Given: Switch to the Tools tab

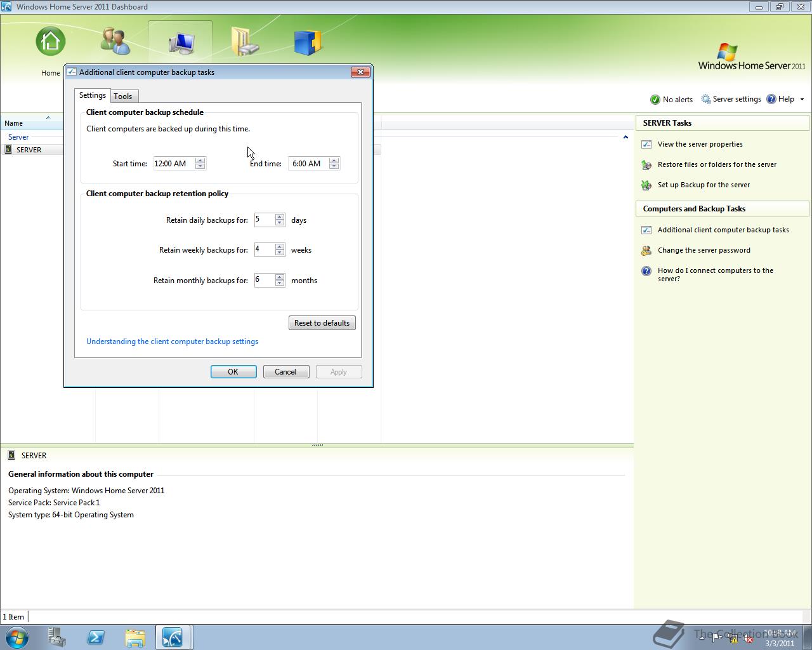Looking at the screenshot, I should click(x=124, y=96).
